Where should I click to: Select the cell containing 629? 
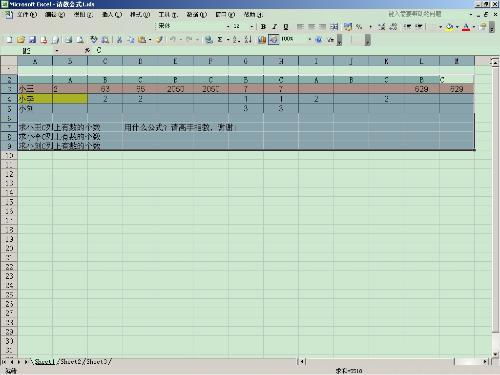pyautogui.click(x=421, y=89)
